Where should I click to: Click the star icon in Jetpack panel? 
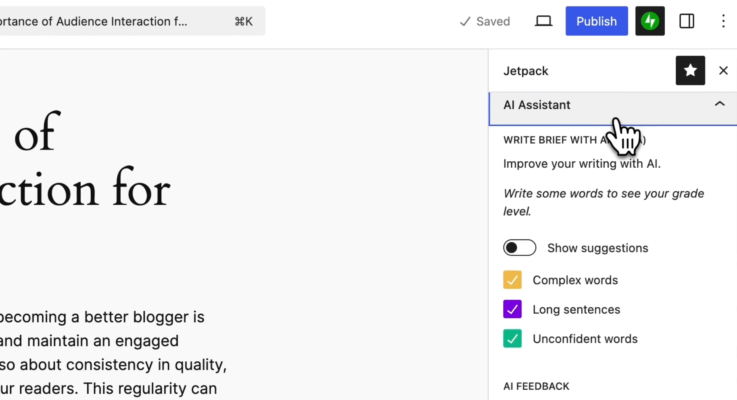690,70
